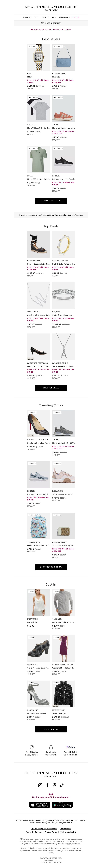Image resolution: width=102 pixels, height=868 pixels.
Task: Click the SHOP TRENDING TODAY button
Action: [x=51, y=567]
